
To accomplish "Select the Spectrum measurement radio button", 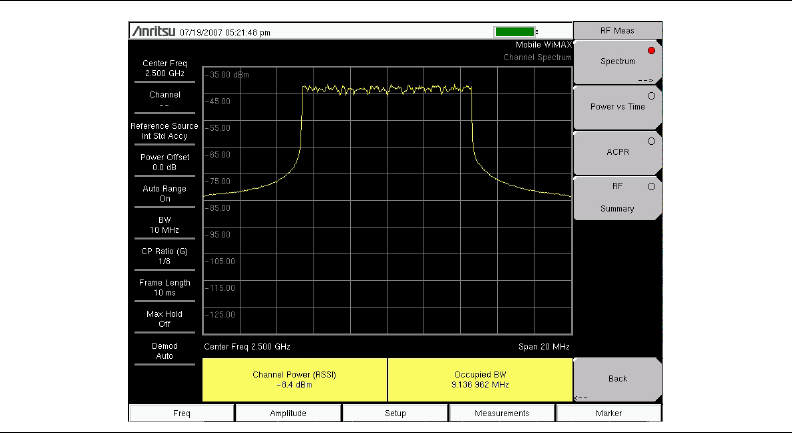I will (617, 62).
